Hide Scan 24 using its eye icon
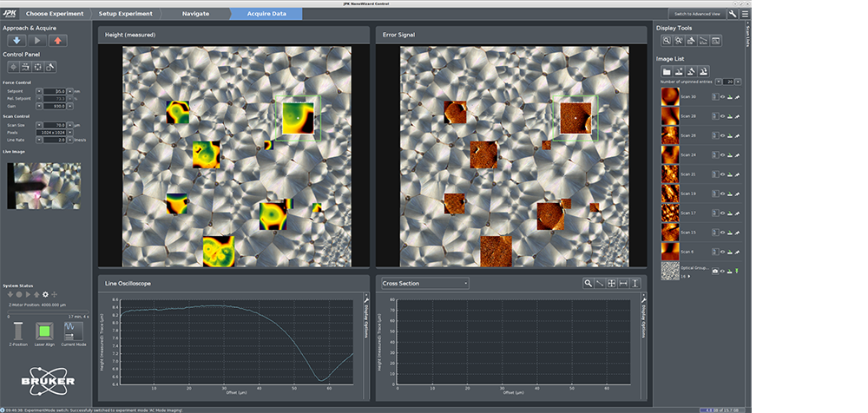Viewport: 868px width, 413px height. coord(720,155)
